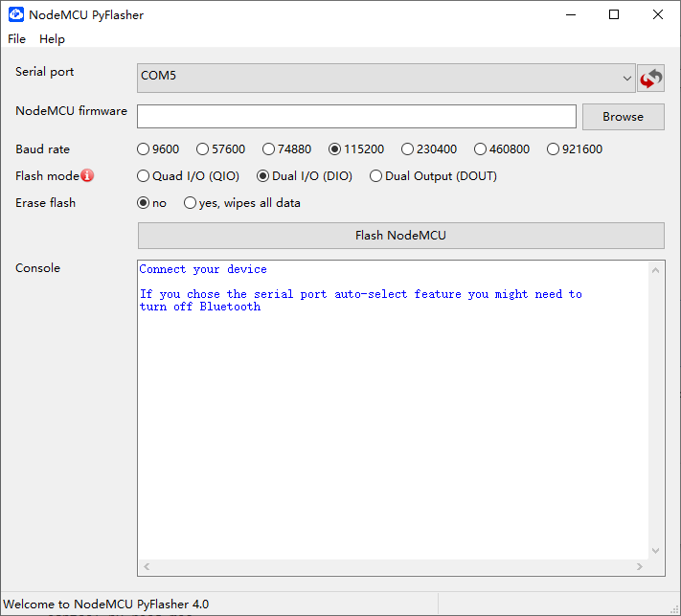Click the NodeMCU PyFlasher app icon in title bar
Viewport: 681px width, 616px height.
click(x=16, y=14)
